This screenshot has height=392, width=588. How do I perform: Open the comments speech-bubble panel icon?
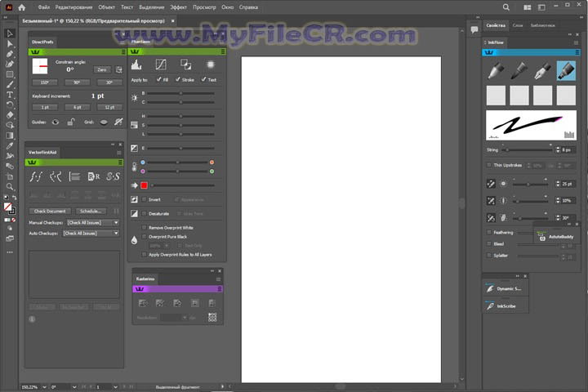(474, 29)
